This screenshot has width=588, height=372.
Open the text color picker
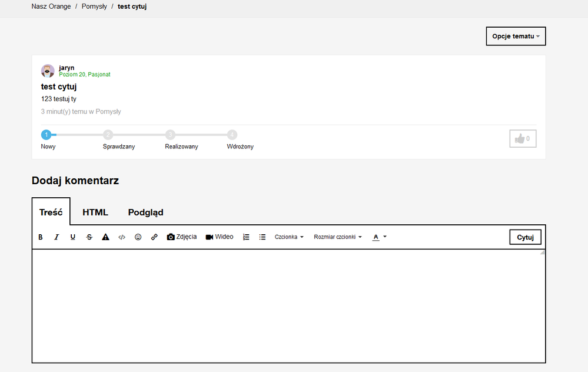pos(380,237)
